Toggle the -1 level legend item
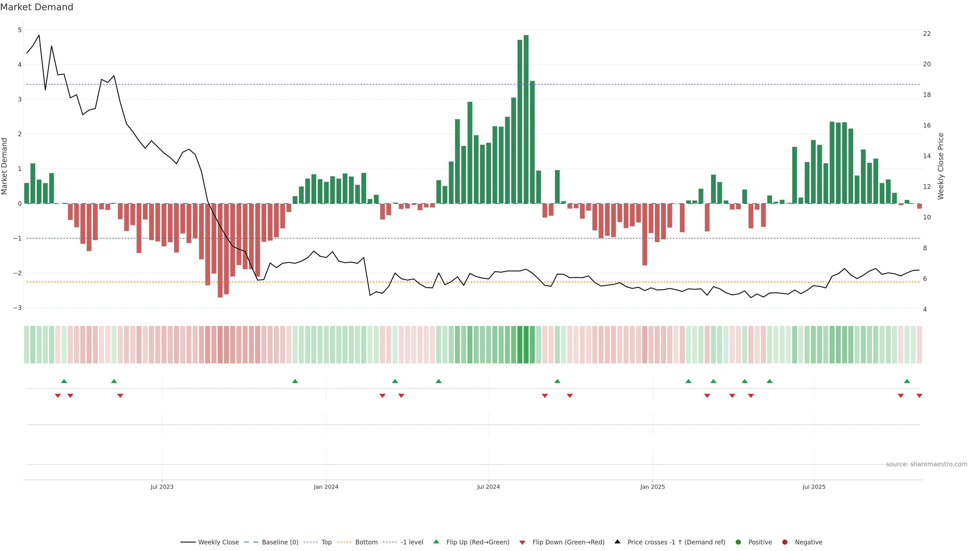The height and width of the screenshot is (551, 980). tap(412, 542)
